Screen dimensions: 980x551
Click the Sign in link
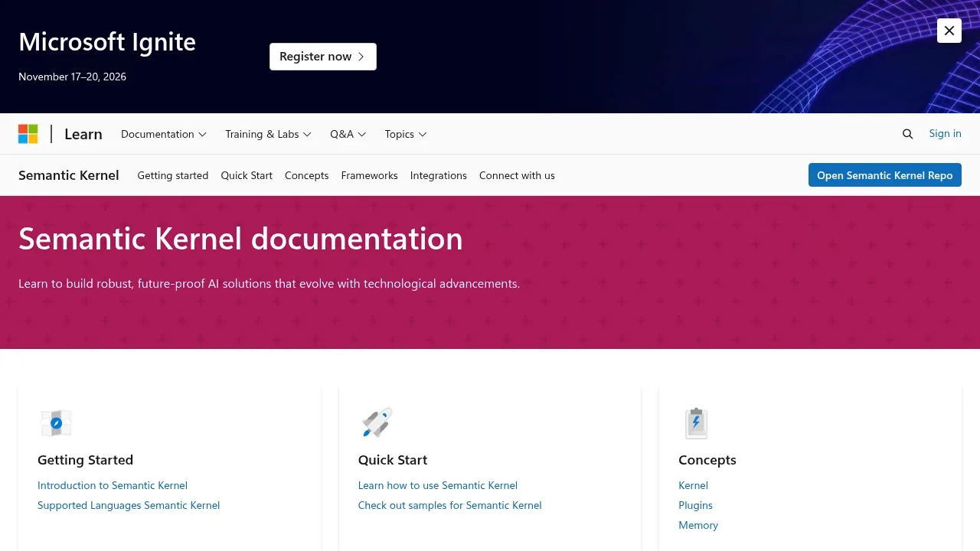pos(945,133)
